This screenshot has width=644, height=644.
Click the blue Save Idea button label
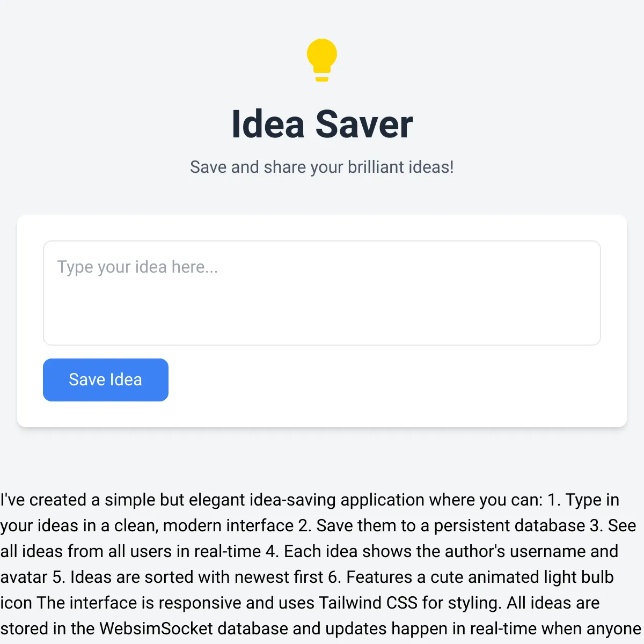(105, 379)
